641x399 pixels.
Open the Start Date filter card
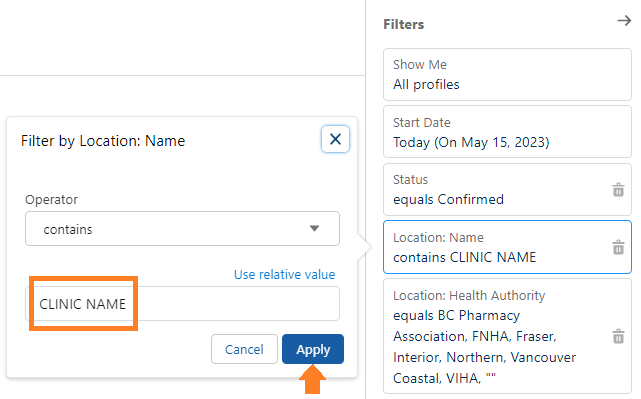tap(507, 132)
